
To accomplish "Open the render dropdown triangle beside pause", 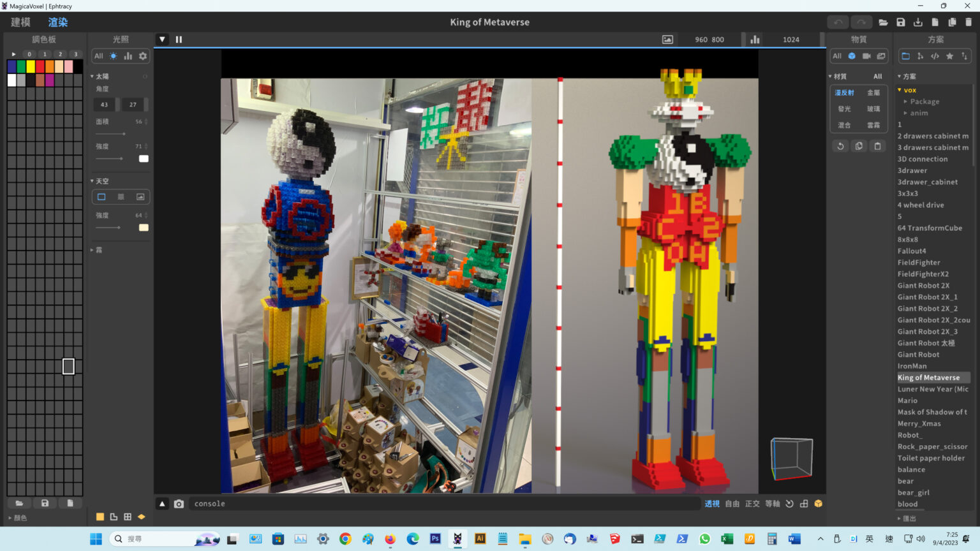I will [162, 40].
